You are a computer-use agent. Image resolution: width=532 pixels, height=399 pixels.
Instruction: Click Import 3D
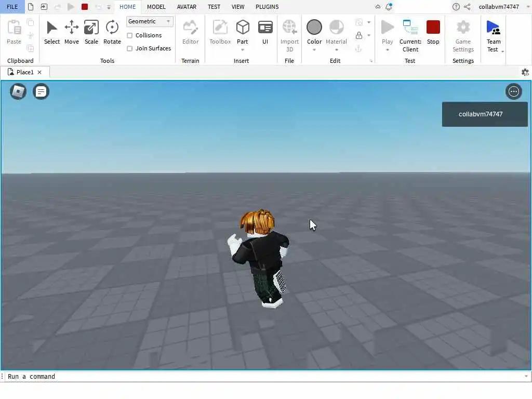pos(289,36)
